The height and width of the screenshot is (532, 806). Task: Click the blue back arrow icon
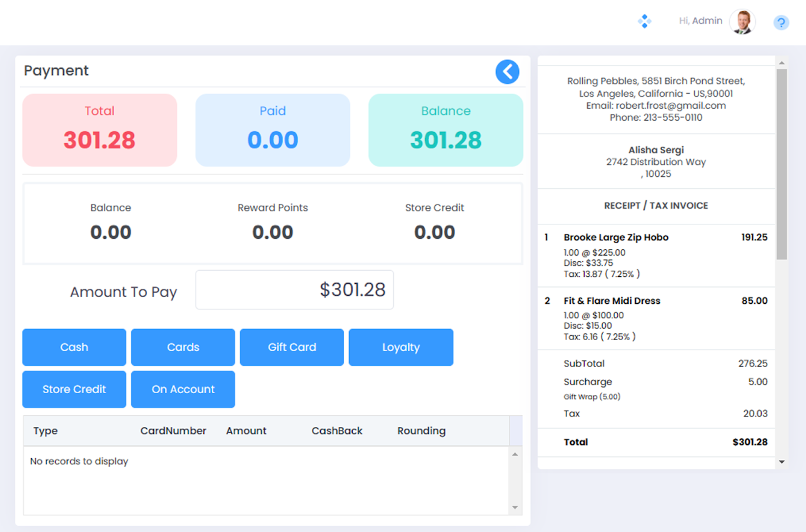tap(507, 72)
